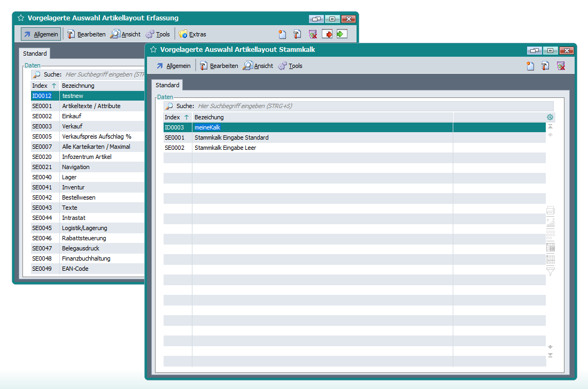This screenshot has width=588, height=389.
Task: Open the Extras menu in Erfassung window
Action: [x=192, y=34]
